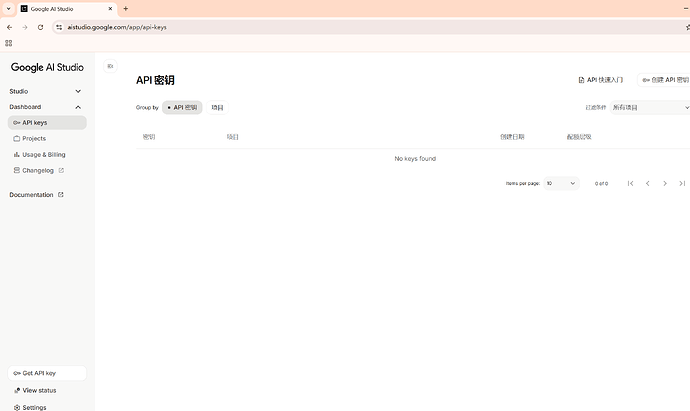Click the 配额层级 column header
690x411 pixels.
coord(579,137)
